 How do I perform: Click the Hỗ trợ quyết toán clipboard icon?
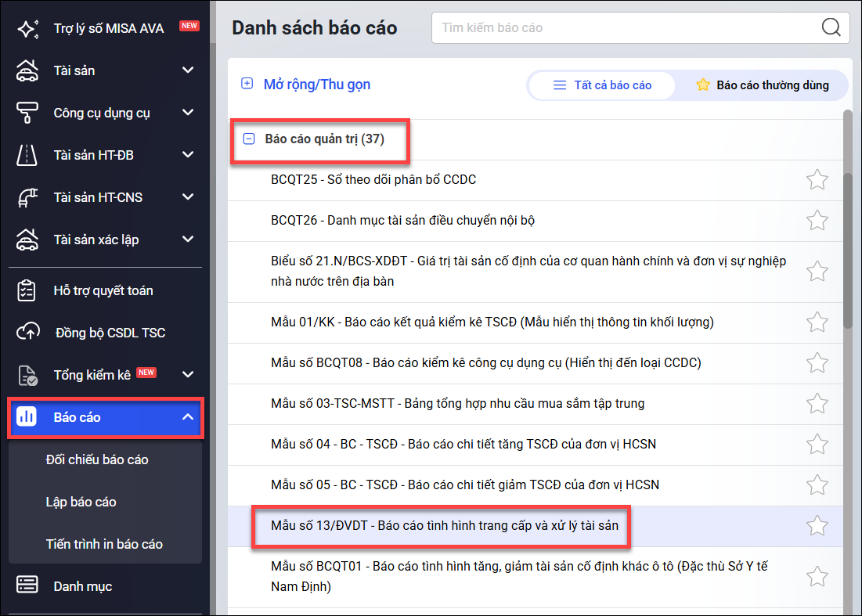pos(27,290)
